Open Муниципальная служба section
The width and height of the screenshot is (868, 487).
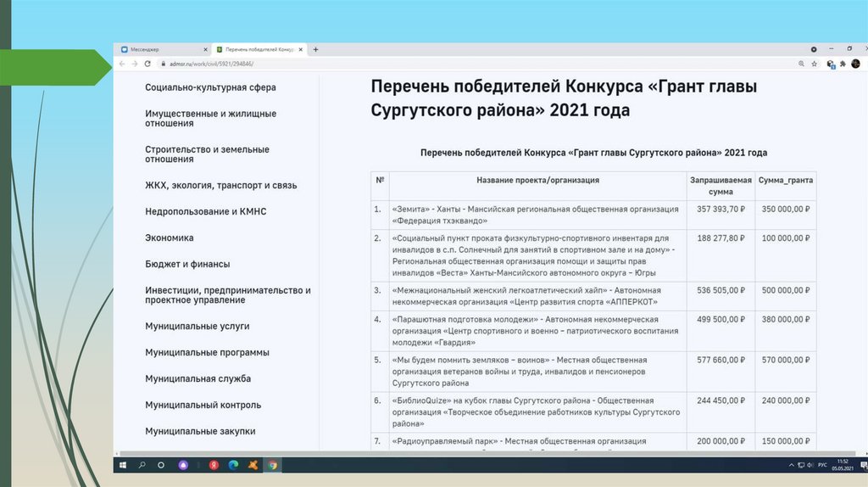[x=198, y=378]
